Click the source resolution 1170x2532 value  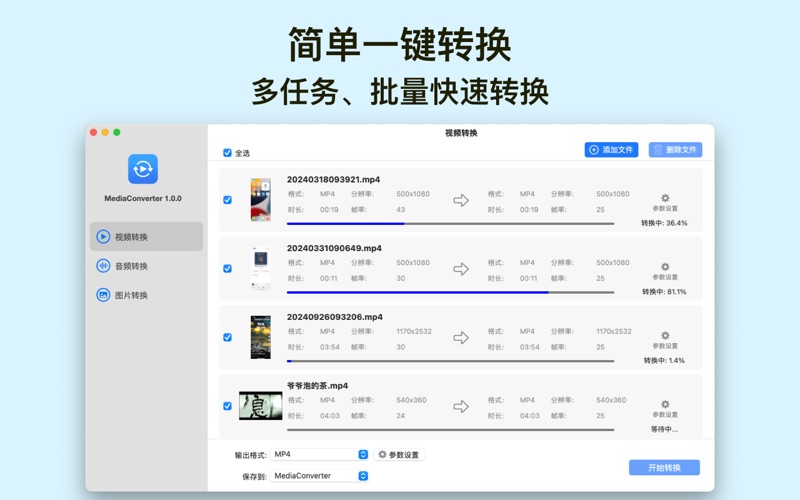tap(414, 332)
